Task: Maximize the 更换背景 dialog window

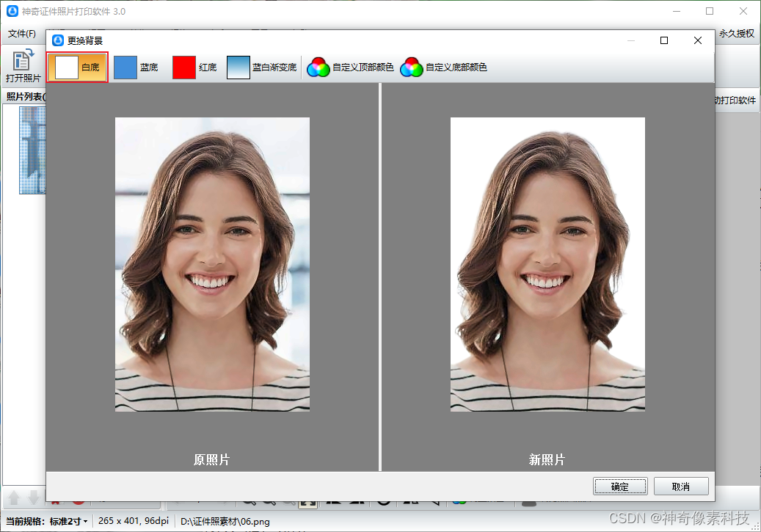Action: 664,40
